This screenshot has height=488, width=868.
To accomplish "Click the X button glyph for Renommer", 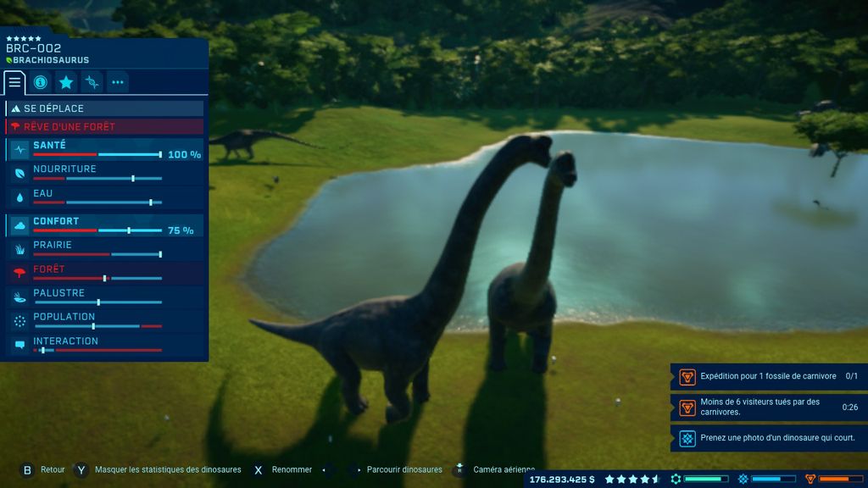I will (258, 470).
